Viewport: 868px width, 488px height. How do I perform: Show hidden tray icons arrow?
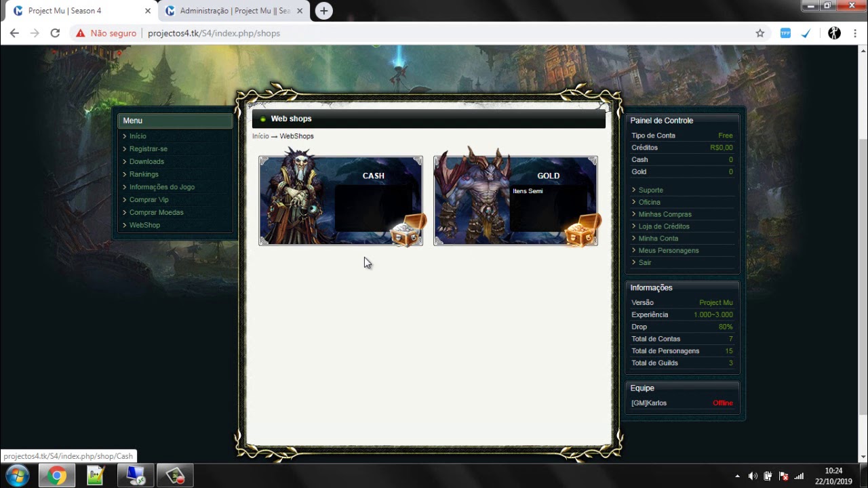click(x=738, y=476)
